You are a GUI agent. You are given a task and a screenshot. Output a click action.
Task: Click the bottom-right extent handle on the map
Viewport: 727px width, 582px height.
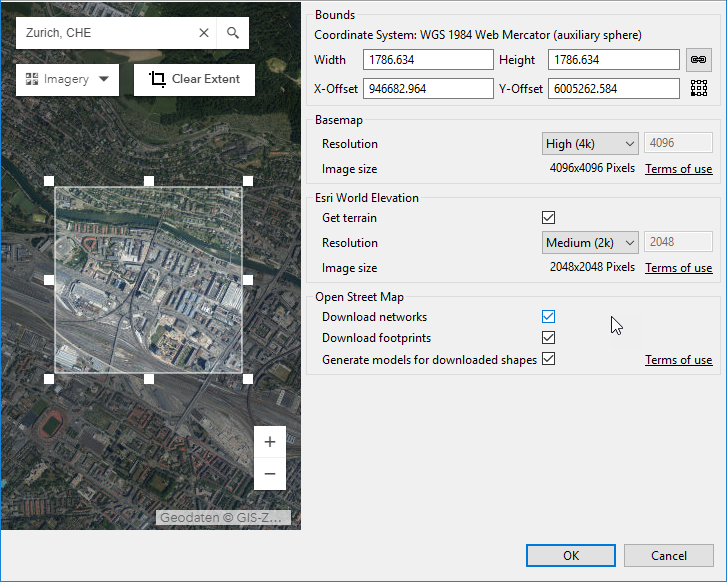[x=248, y=379]
